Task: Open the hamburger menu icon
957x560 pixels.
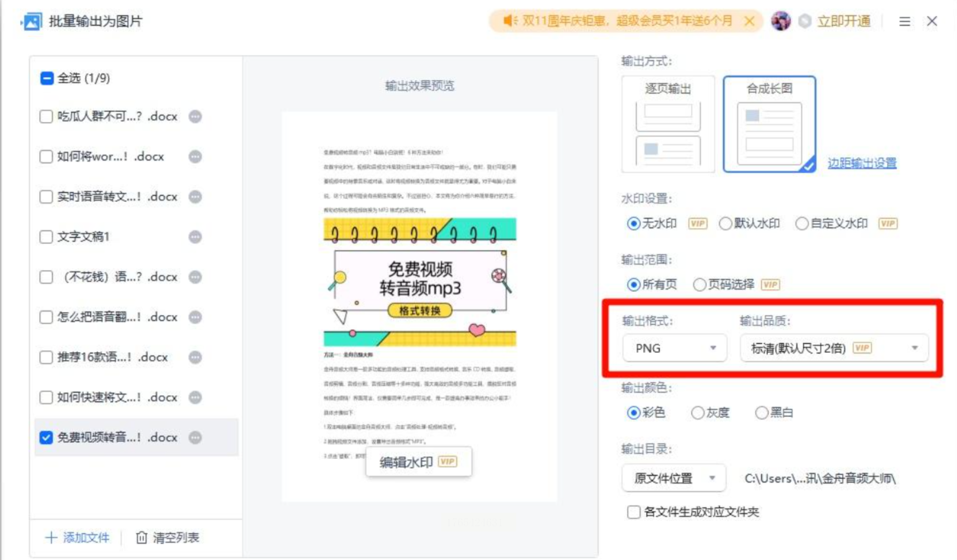Action: [x=905, y=21]
